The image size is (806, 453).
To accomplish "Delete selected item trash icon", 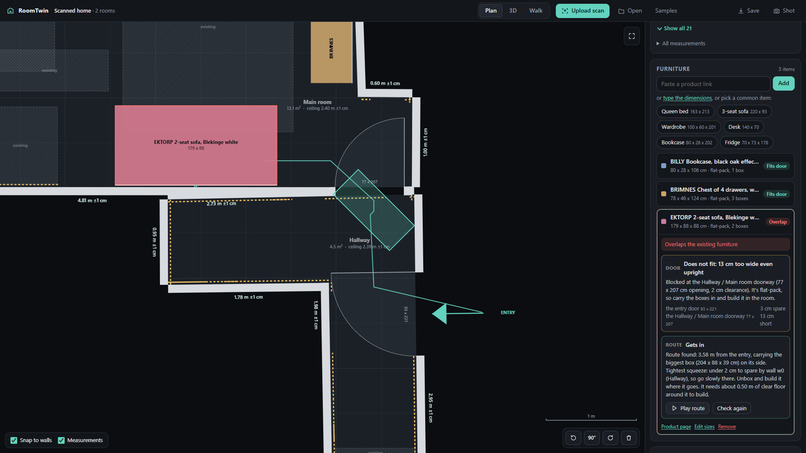I will pos(629,438).
